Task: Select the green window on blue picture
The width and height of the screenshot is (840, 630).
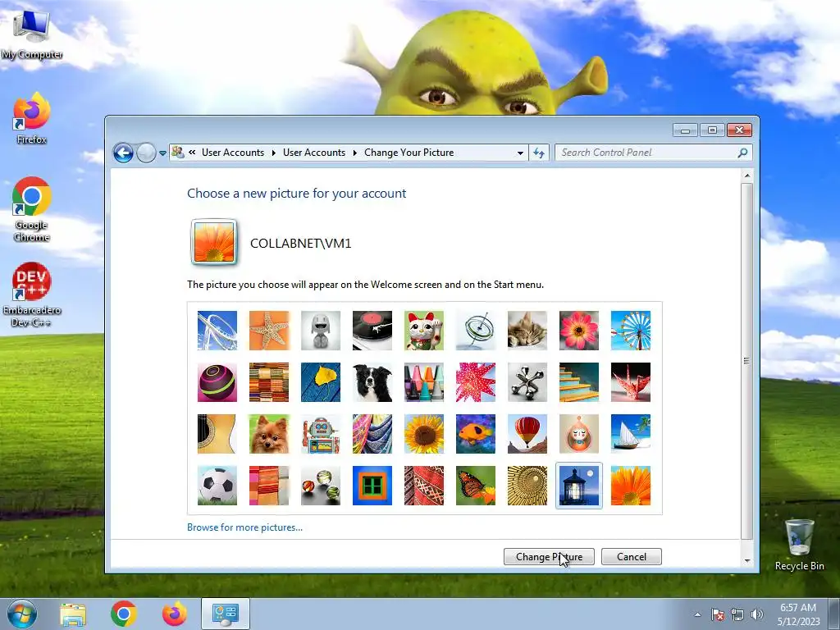Action: [x=372, y=486]
